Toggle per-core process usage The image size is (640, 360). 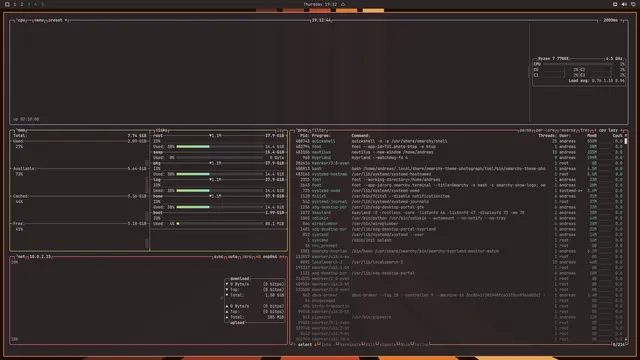pos(545,130)
